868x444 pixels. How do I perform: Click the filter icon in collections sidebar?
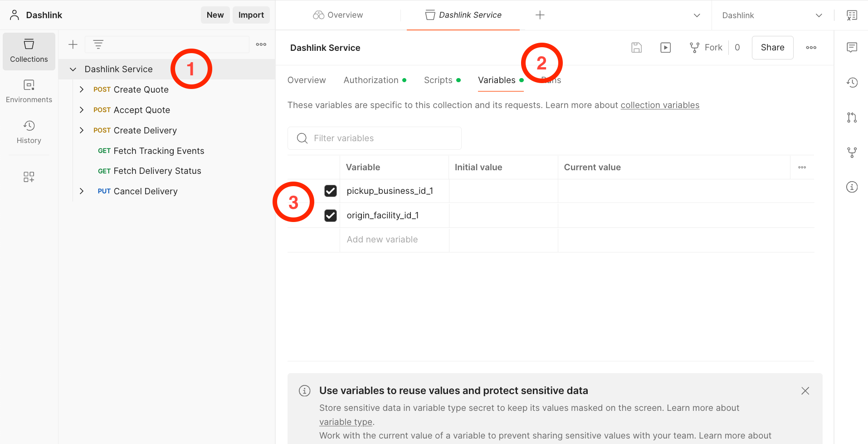pyautogui.click(x=98, y=44)
